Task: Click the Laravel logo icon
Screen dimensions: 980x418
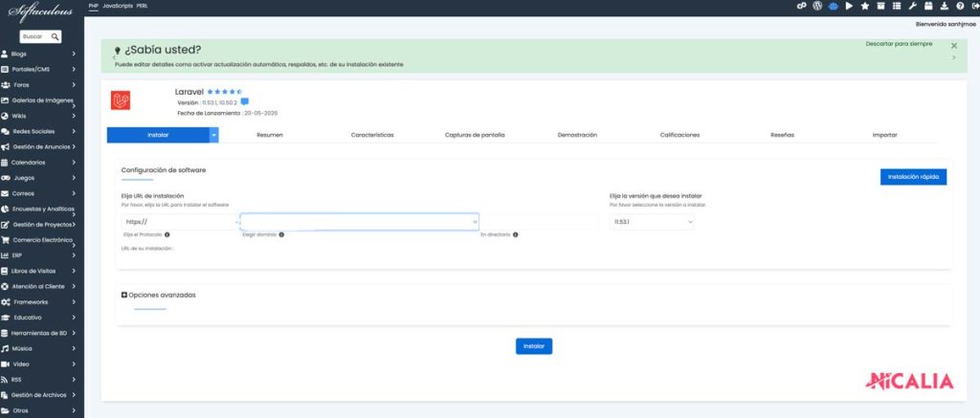Action: (x=121, y=100)
